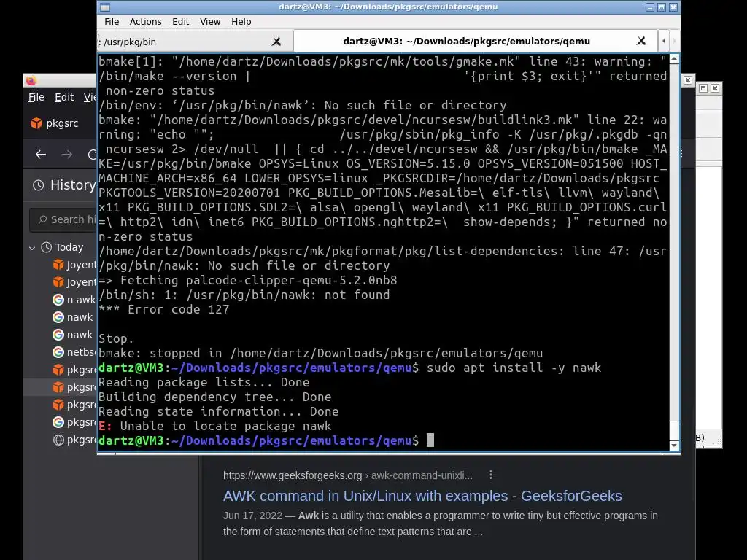Click the Search history input field
The width and height of the screenshot is (747, 560).
tap(64, 219)
